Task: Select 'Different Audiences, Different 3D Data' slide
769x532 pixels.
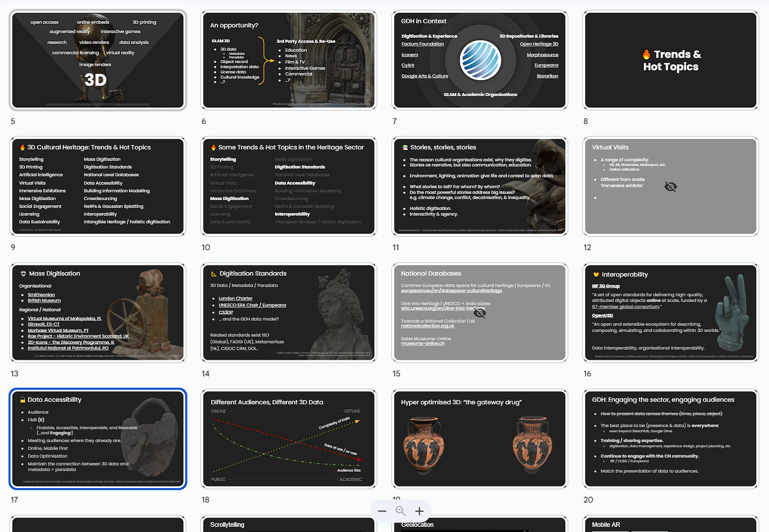Action: point(289,439)
